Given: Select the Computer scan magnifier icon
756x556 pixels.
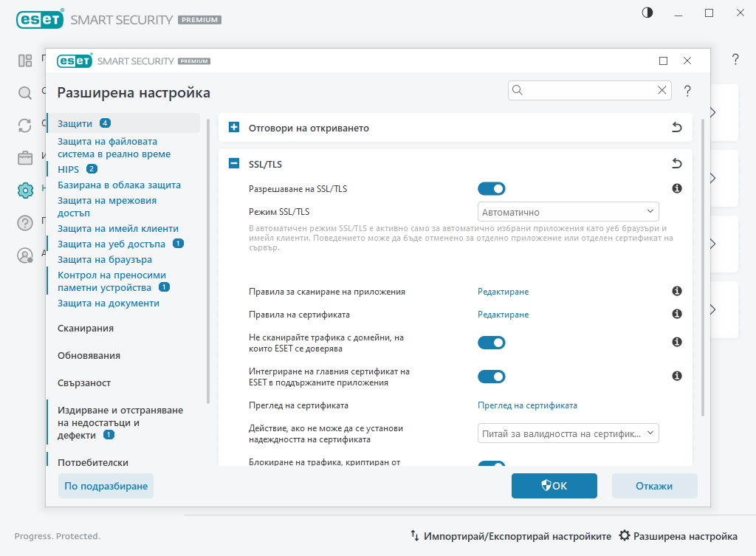Looking at the screenshot, I should point(24,93).
